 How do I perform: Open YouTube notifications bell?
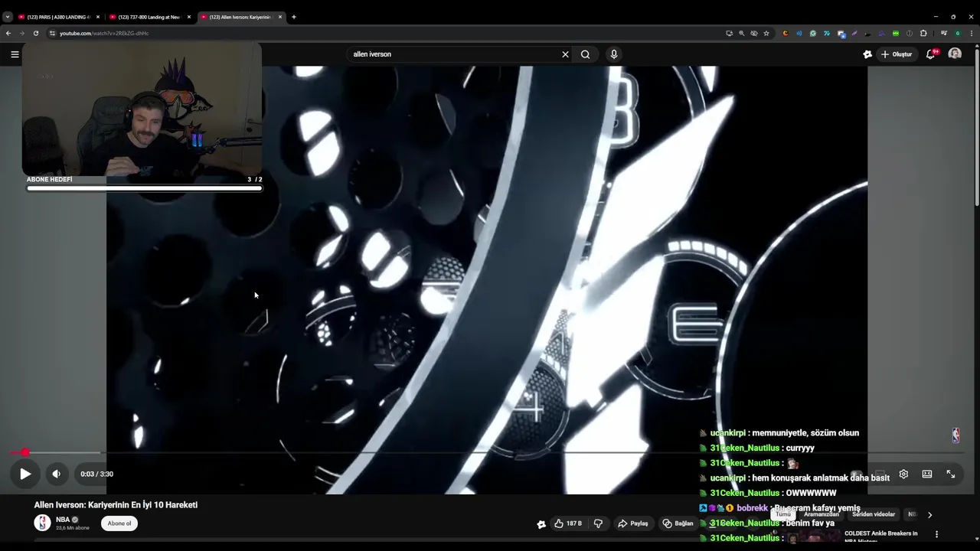click(930, 54)
